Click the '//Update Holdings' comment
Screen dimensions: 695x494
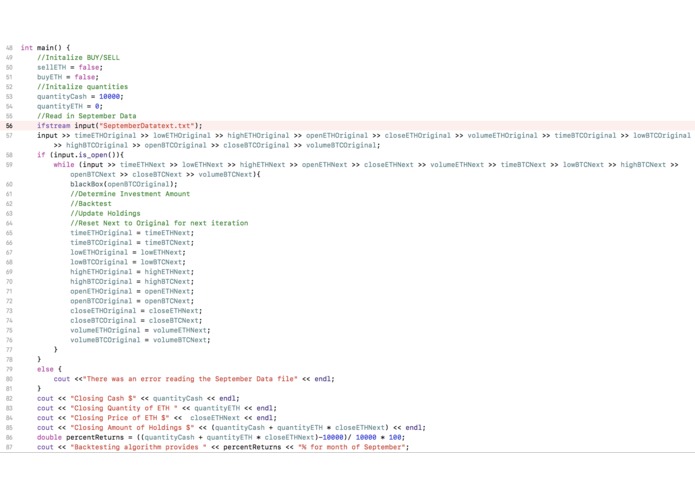[x=105, y=214]
